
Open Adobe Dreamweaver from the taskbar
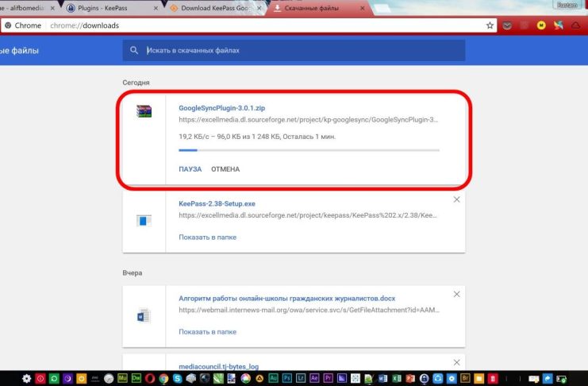[136, 379]
